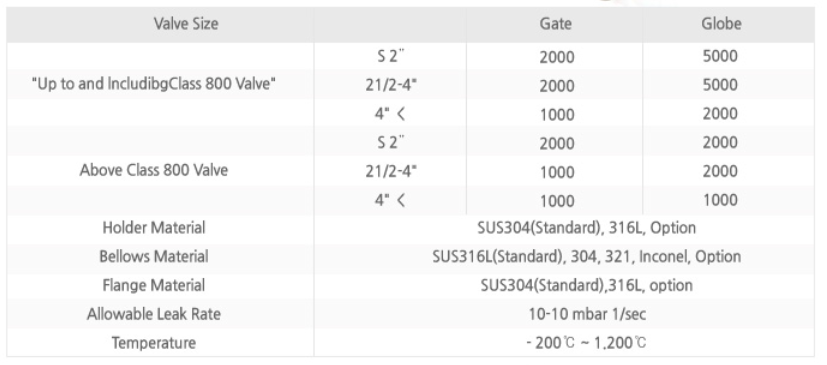
Task: Click "Up to and IncludibgClass 800 Valve" label
Action: (x=154, y=85)
